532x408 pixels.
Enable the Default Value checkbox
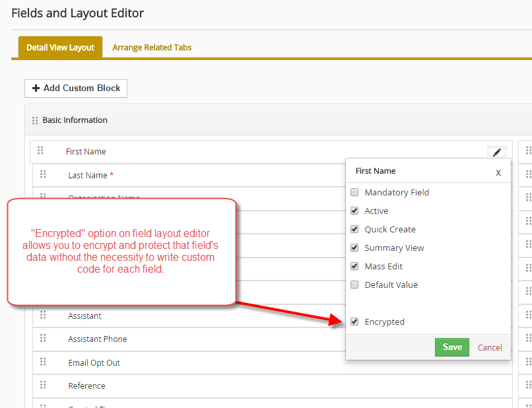[x=354, y=285]
